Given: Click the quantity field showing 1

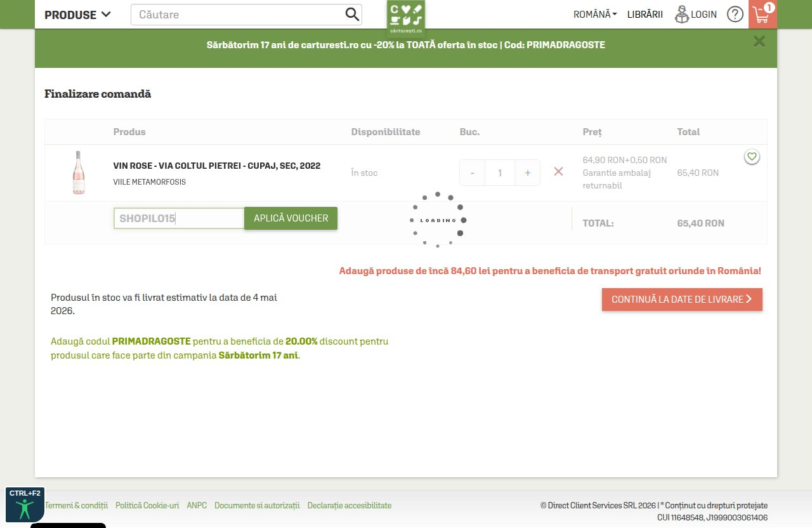Looking at the screenshot, I should [x=500, y=173].
